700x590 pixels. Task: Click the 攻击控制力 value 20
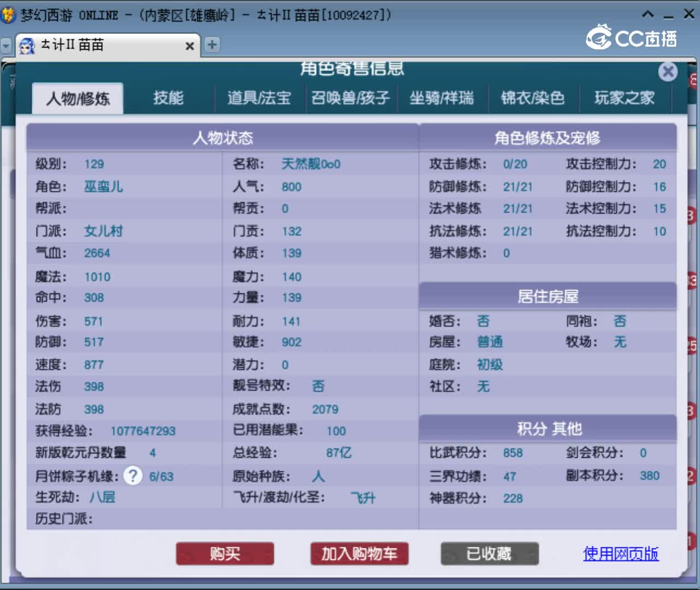[660, 164]
